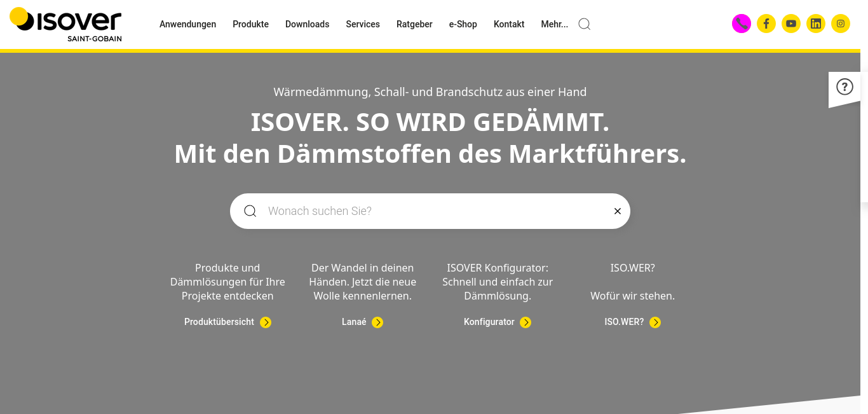868x414 pixels.
Task: Open the Instagram social icon
Action: [x=841, y=24]
